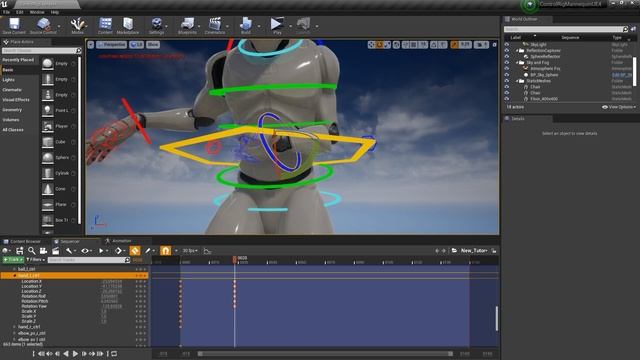Open the Filters dropdown in Sequencer
Image resolution: width=640 pixels, height=360 pixels.
35,260
